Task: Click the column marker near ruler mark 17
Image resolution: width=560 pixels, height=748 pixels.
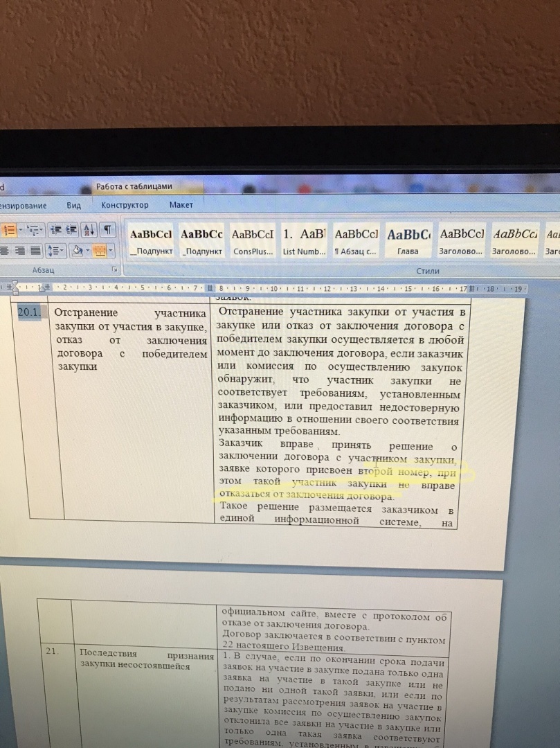Action: click(472, 289)
